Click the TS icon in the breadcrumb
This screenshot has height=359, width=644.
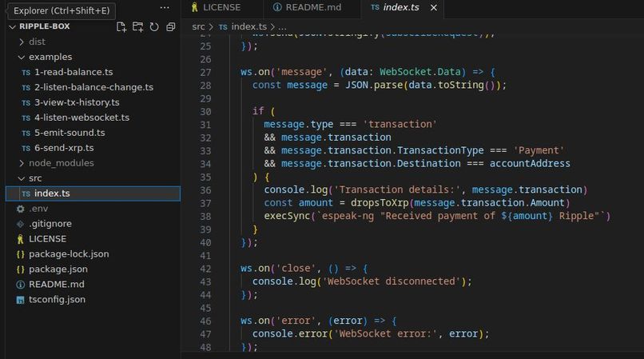point(223,27)
